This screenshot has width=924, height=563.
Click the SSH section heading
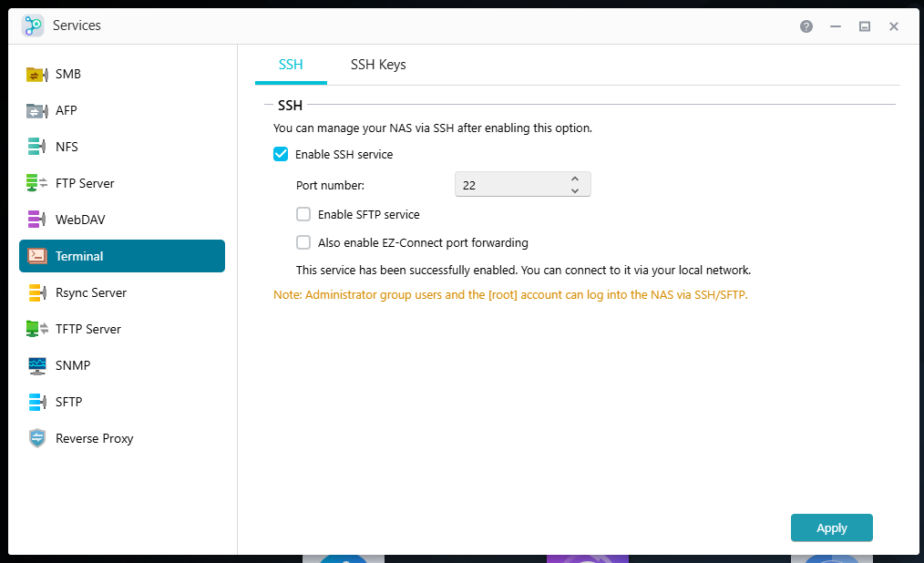(290, 106)
